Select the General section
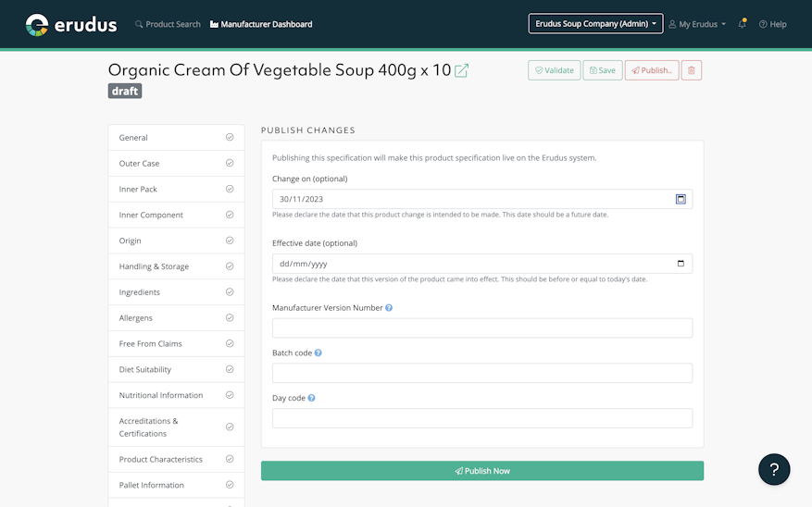 176,138
